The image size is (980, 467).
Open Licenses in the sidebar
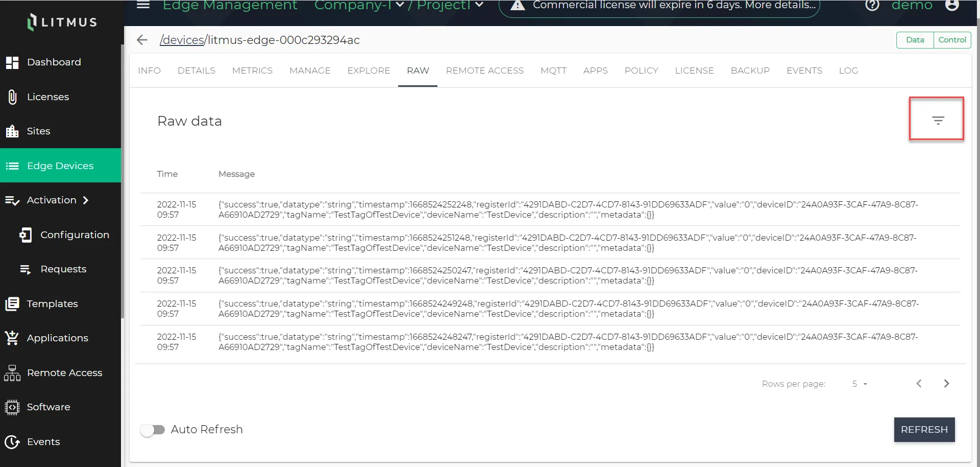(x=60, y=97)
